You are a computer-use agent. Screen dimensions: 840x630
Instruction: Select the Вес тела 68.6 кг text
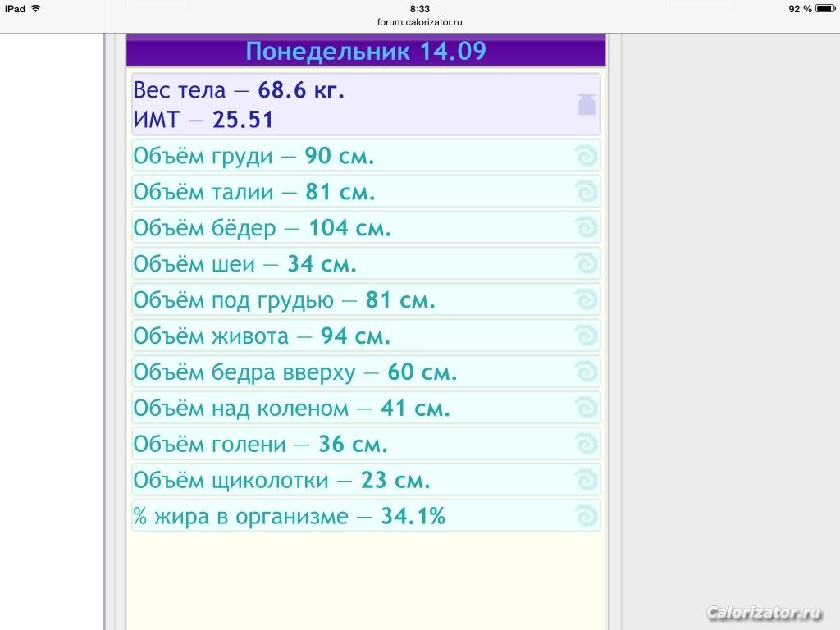pos(239,90)
